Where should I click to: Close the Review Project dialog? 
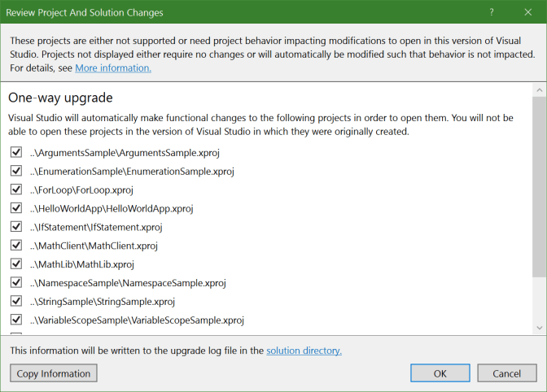coord(528,13)
